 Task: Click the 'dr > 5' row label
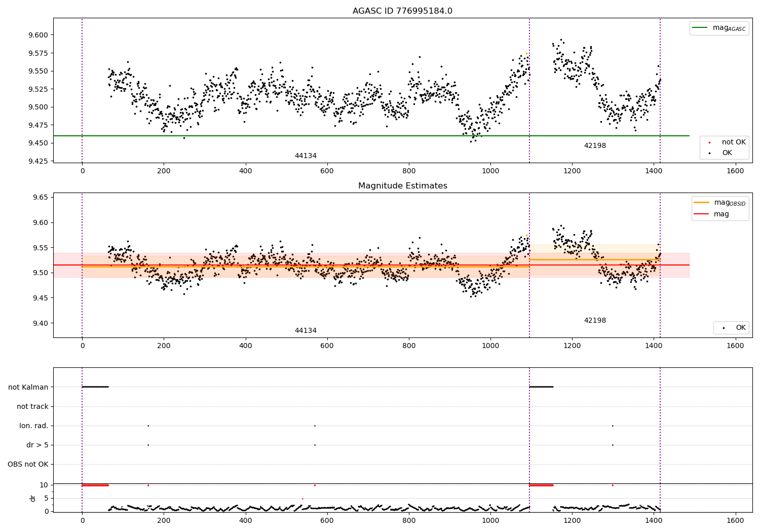tap(37, 445)
